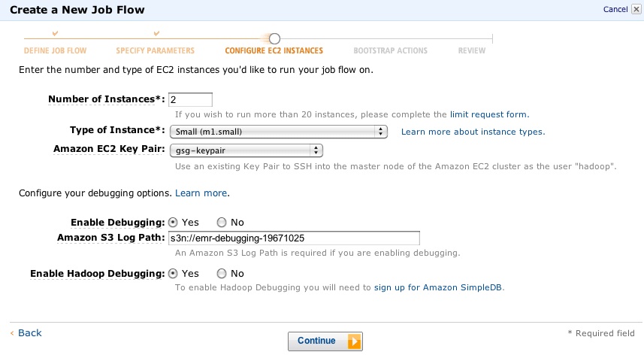Viewport: 644px width, 355px height.
Task: Click the Specify Parameters checkmark icon
Action: pos(156,34)
